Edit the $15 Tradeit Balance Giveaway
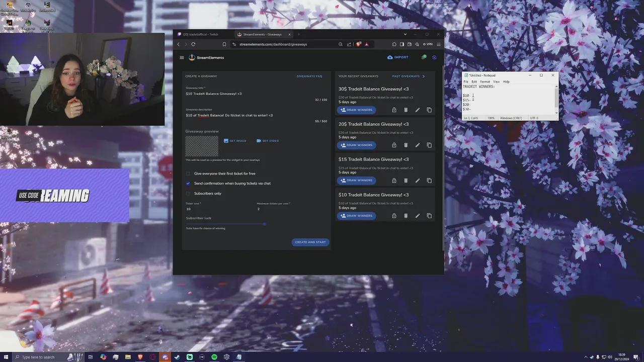644x362 pixels. coord(417,180)
